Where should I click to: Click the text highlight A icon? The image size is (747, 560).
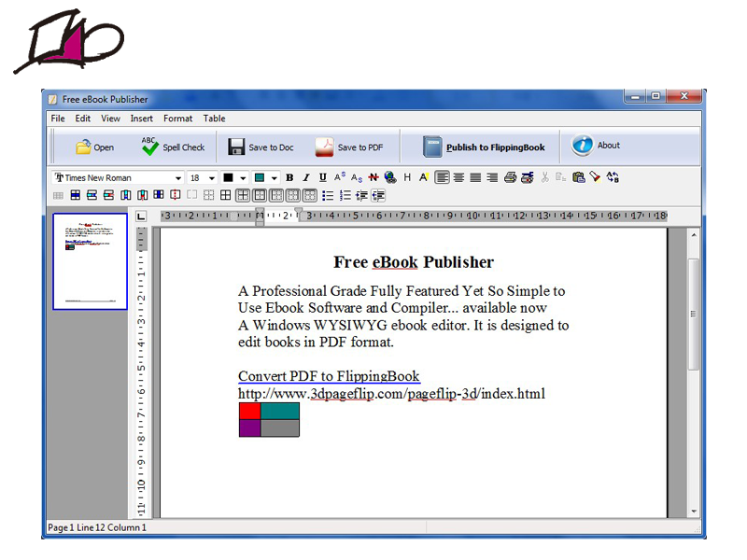pyautogui.click(x=424, y=177)
